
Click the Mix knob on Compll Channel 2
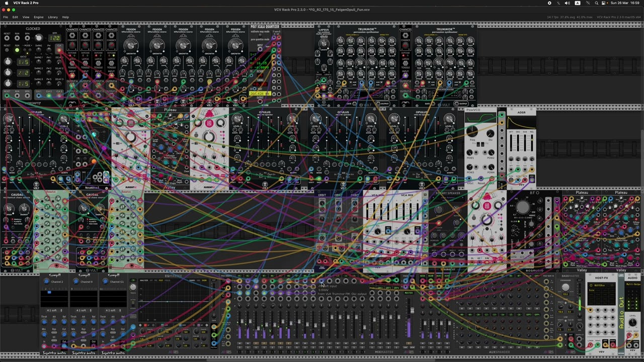[x=44, y=333]
